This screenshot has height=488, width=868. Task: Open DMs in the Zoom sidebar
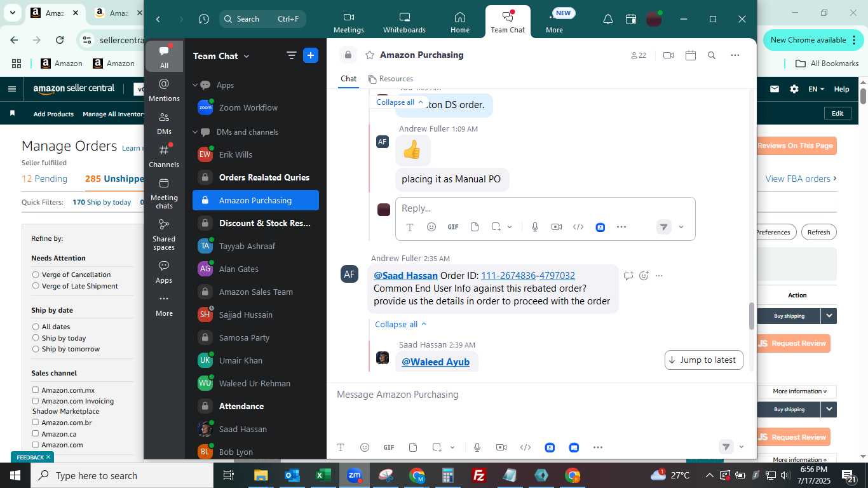tap(164, 123)
